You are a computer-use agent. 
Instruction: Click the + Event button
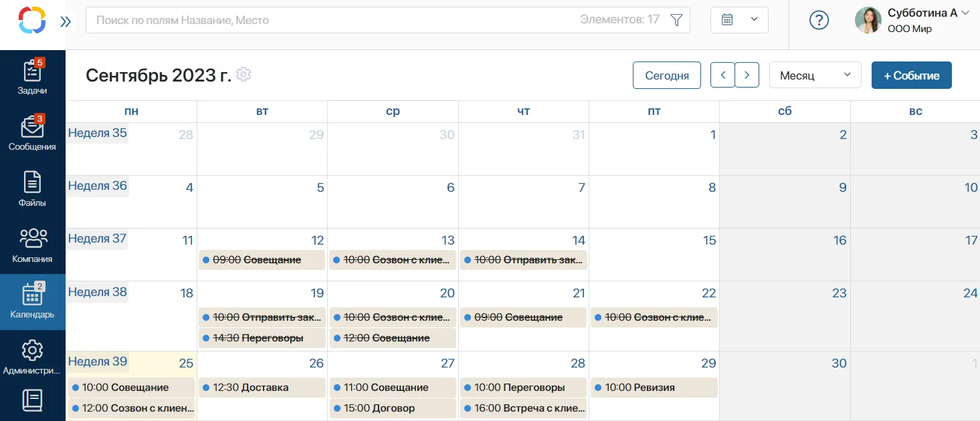[x=911, y=76]
